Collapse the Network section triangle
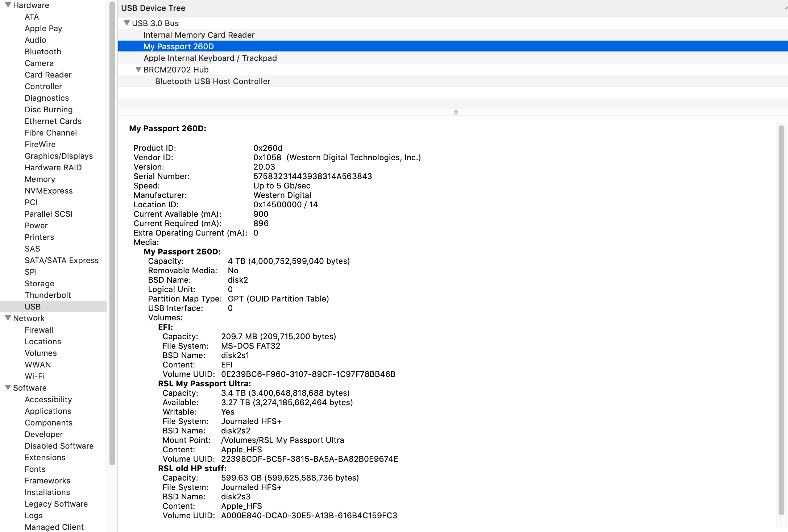788x532 pixels. 8,318
